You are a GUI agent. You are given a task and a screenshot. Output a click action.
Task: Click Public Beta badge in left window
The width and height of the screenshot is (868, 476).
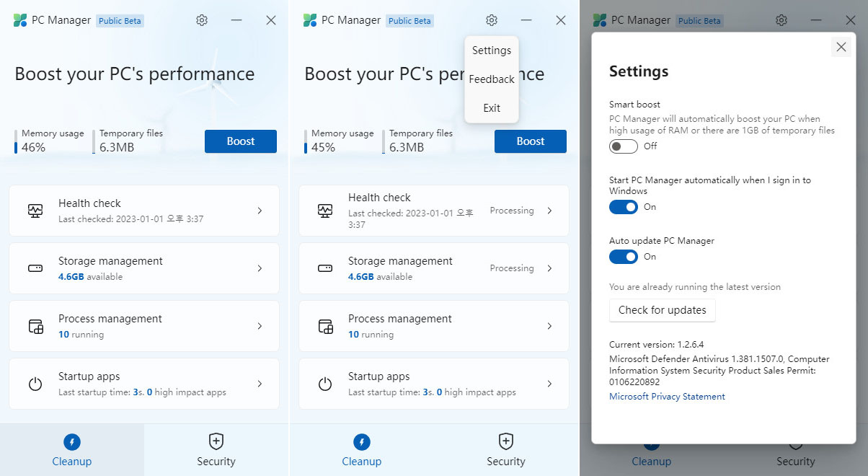(120, 21)
